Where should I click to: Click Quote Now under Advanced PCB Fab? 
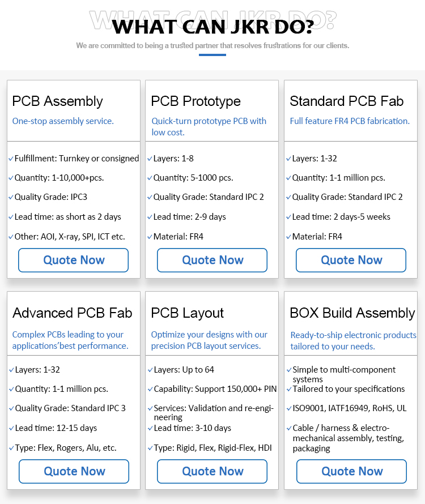click(74, 471)
